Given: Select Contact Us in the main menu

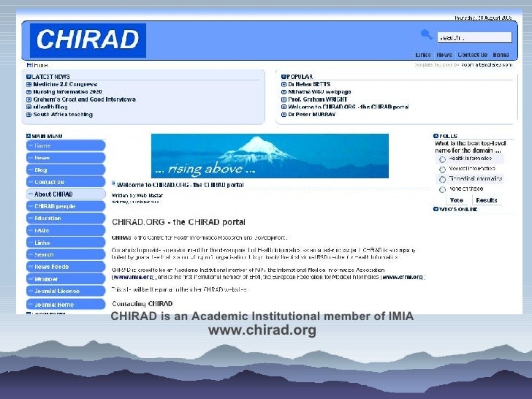Looking at the screenshot, I should (66, 182).
